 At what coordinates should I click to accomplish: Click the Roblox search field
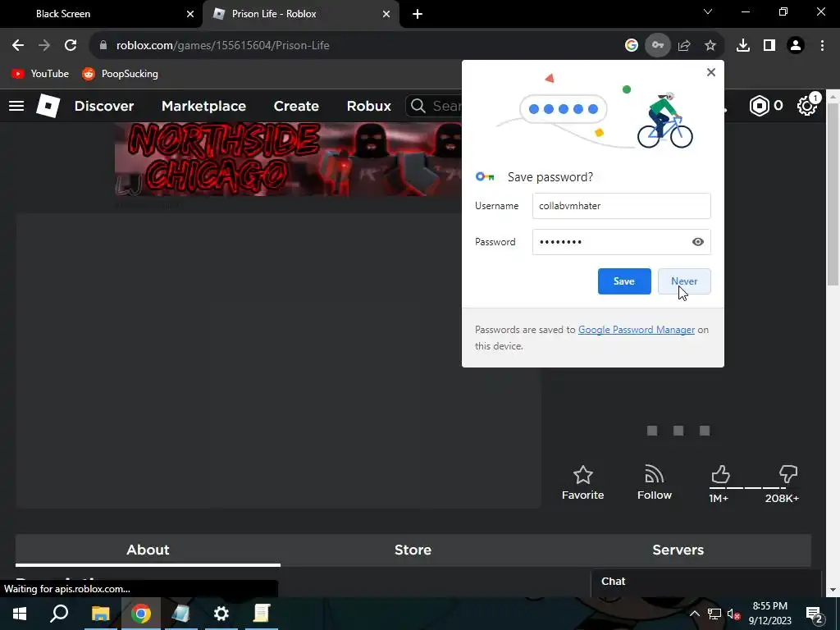434,106
